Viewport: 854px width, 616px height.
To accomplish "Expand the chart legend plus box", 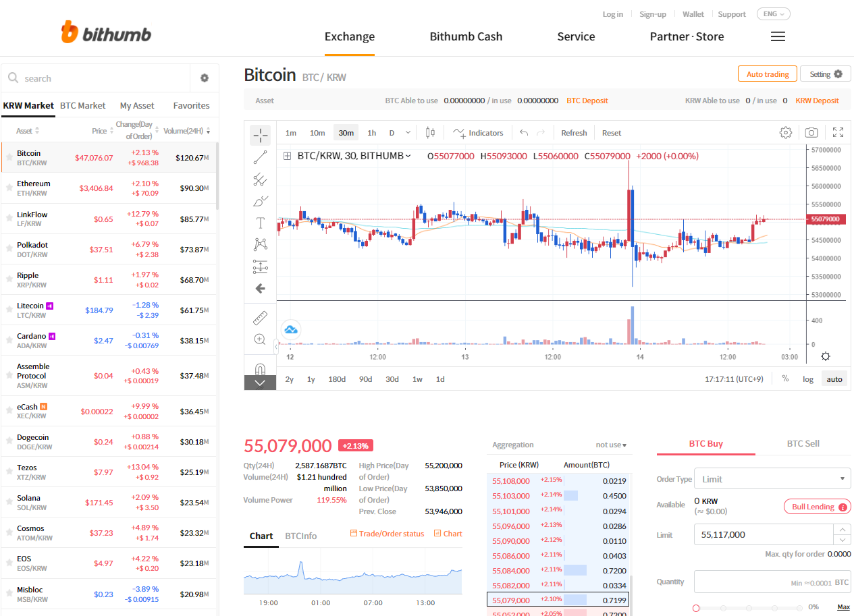I will pos(287,156).
